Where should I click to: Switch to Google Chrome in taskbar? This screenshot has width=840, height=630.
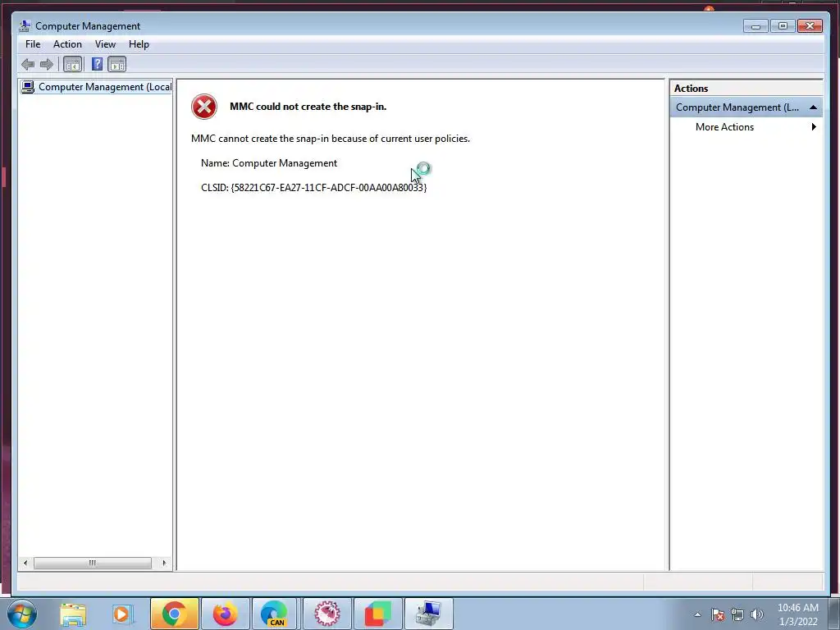click(x=174, y=614)
